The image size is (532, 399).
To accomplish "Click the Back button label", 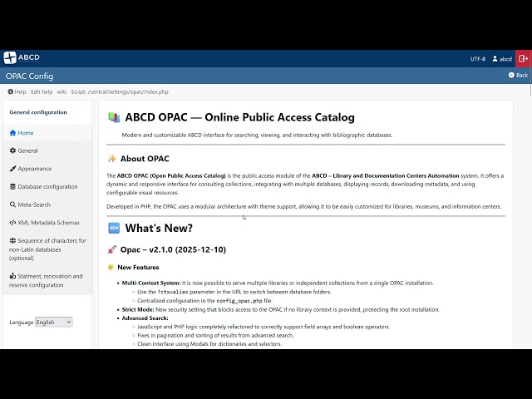I will (522, 75).
